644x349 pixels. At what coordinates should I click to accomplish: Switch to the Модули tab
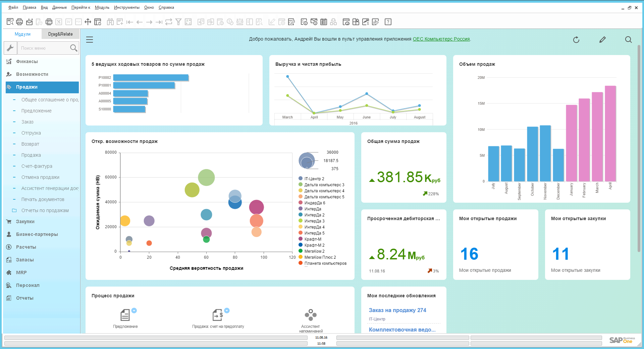22,34
